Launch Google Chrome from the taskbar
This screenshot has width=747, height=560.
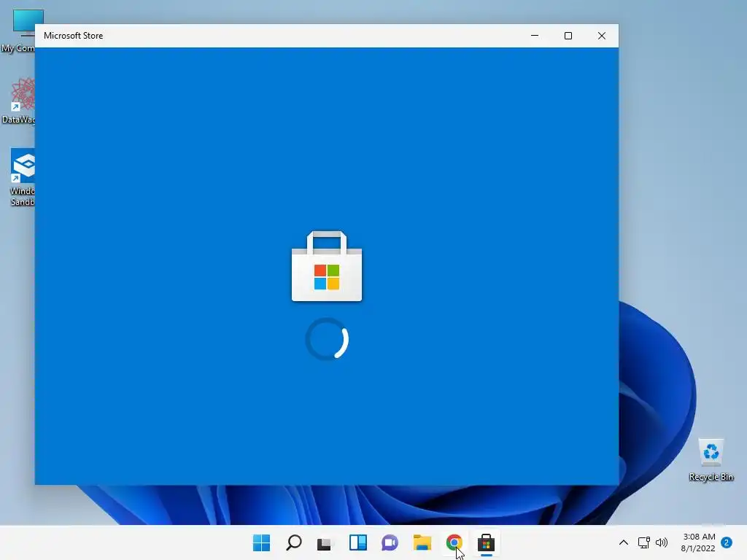point(454,542)
